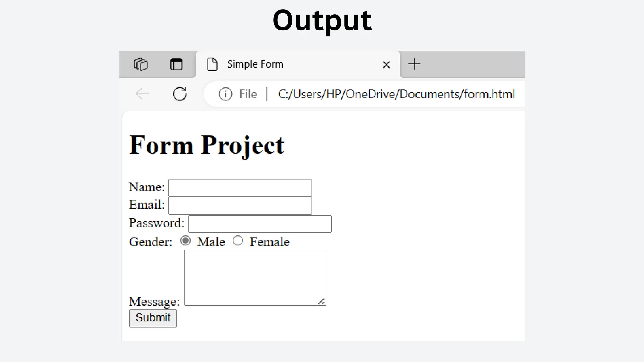Go back with the back arrow
The width and height of the screenshot is (644, 362).
[x=142, y=94]
